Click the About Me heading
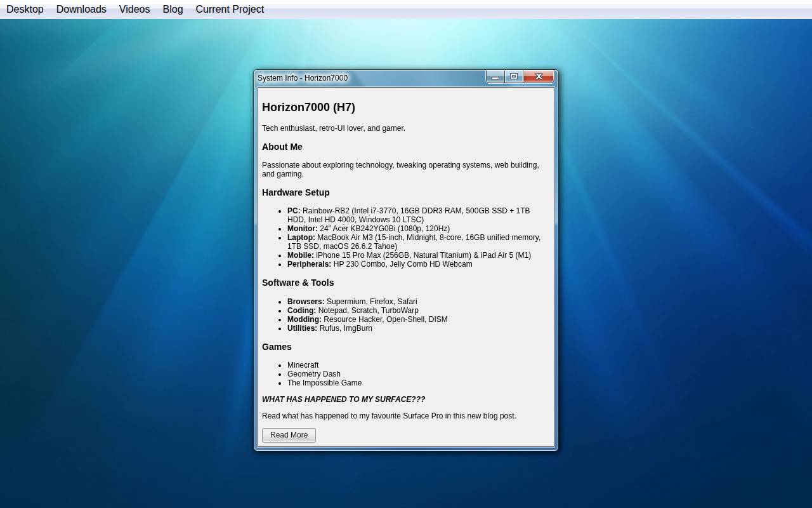Screen dimensions: 812x508 (x=282, y=147)
